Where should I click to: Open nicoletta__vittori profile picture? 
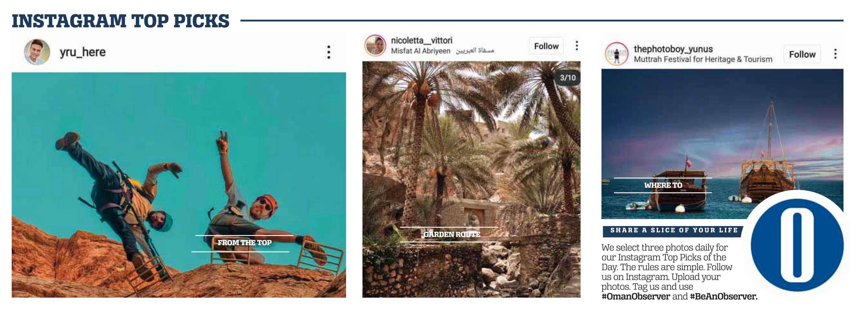375,45
